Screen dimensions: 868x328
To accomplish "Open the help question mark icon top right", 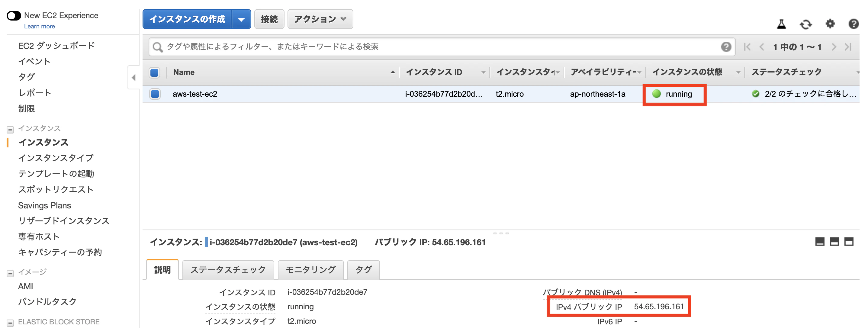I will 853,24.
